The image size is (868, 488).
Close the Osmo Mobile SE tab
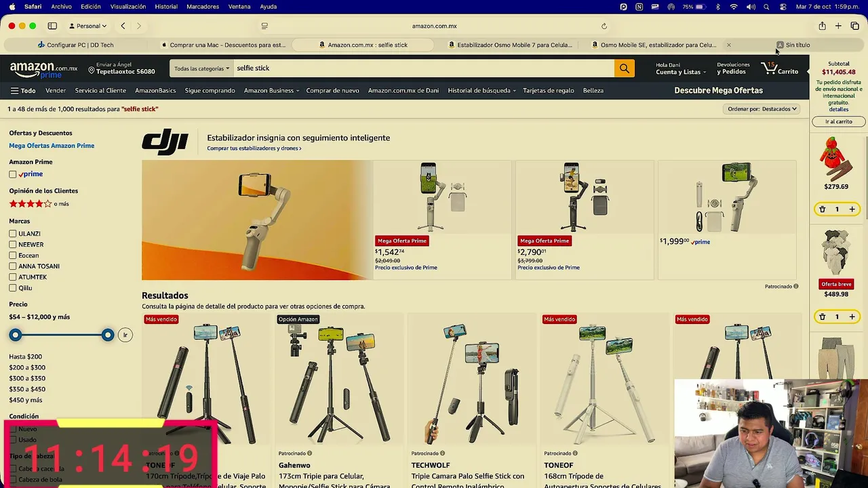(728, 45)
